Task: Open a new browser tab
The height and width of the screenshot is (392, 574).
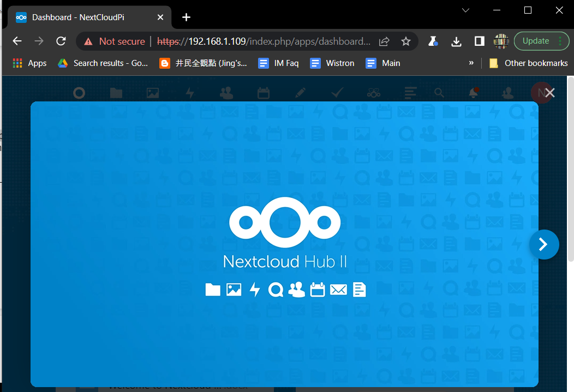Action: (x=186, y=17)
